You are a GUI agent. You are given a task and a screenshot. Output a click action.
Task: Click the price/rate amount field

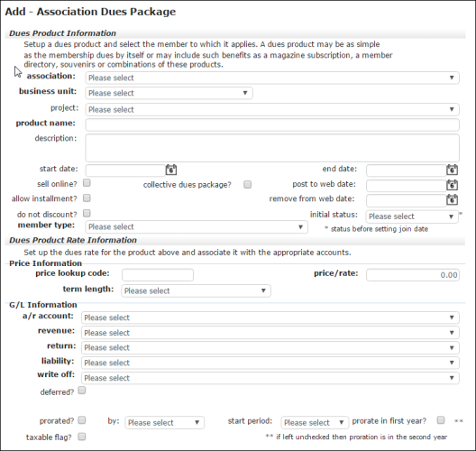click(413, 275)
